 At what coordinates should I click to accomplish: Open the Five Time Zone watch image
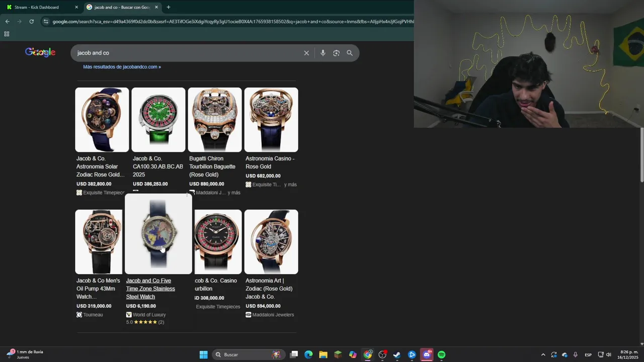point(158,234)
